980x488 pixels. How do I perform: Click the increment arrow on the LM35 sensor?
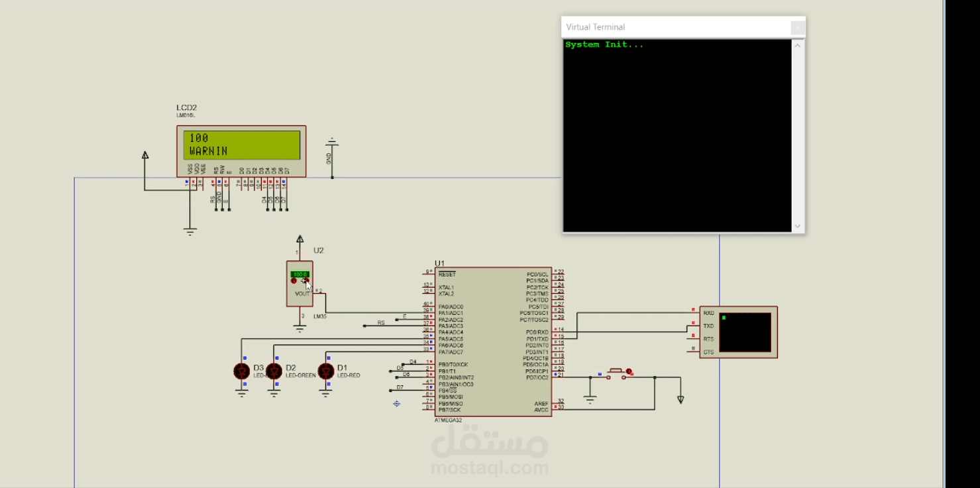coord(307,281)
